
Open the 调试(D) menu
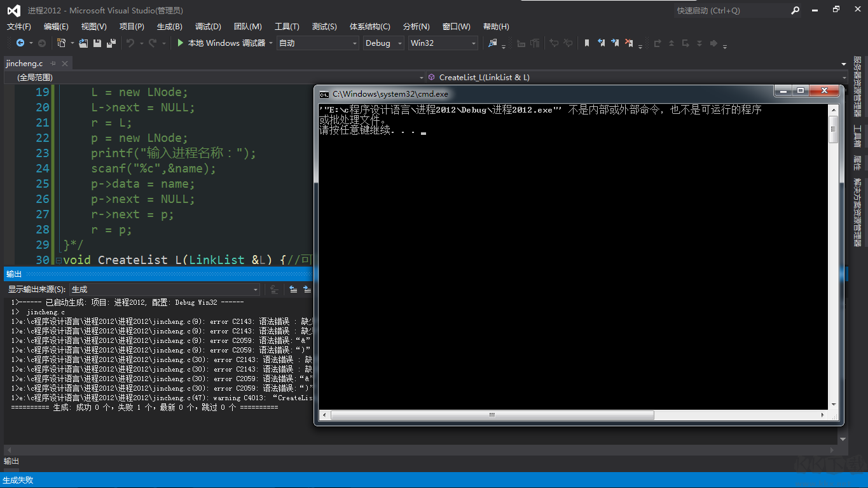coord(208,26)
